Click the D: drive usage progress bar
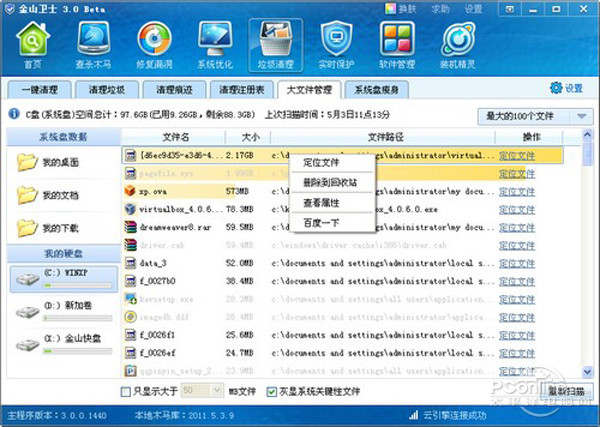The image size is (600, 427). tap(77, 318)
